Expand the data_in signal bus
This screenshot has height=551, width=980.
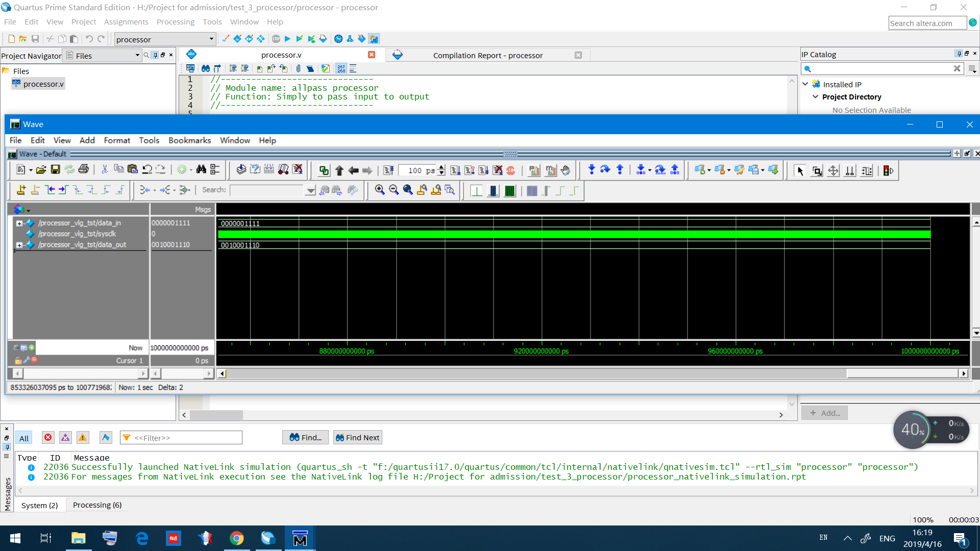pos(19,223)
